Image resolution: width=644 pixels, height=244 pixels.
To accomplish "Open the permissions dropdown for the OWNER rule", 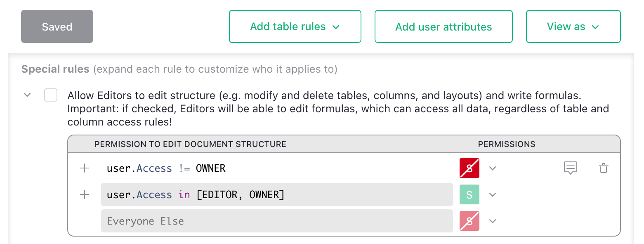I will coord(492,168).
